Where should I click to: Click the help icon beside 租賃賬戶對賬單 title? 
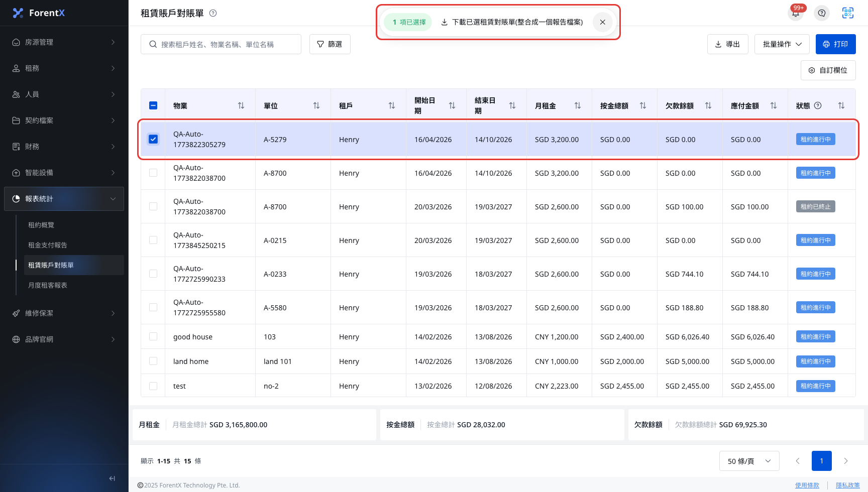point(213,13)
